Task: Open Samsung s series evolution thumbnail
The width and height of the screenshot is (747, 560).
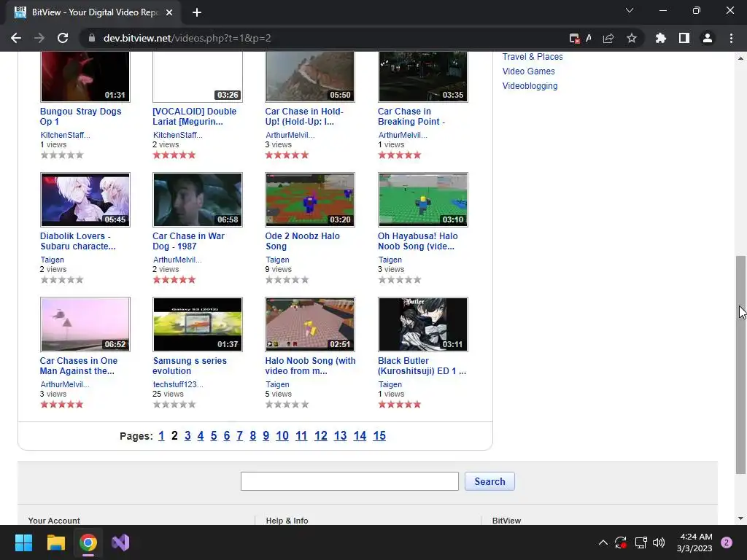Action: 198,324
